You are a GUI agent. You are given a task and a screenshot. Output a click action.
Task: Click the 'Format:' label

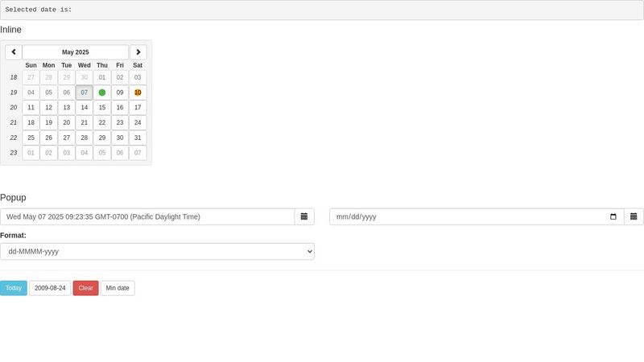coord(13,236)
